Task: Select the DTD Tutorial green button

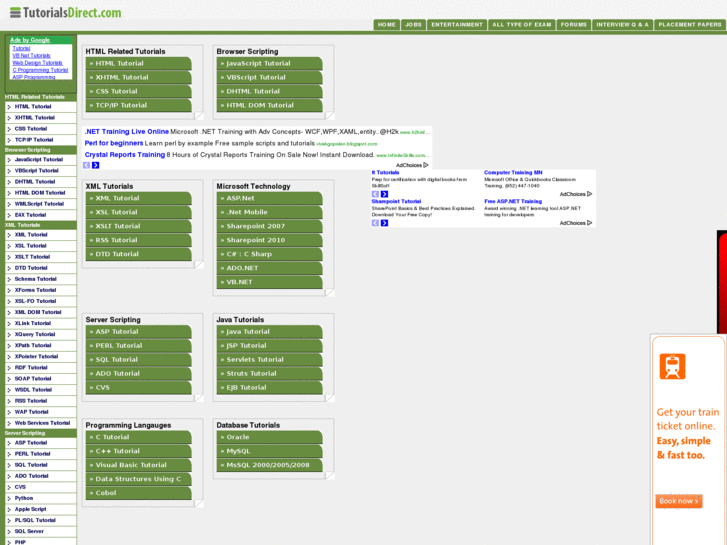Action: click(x=139, y=254)
